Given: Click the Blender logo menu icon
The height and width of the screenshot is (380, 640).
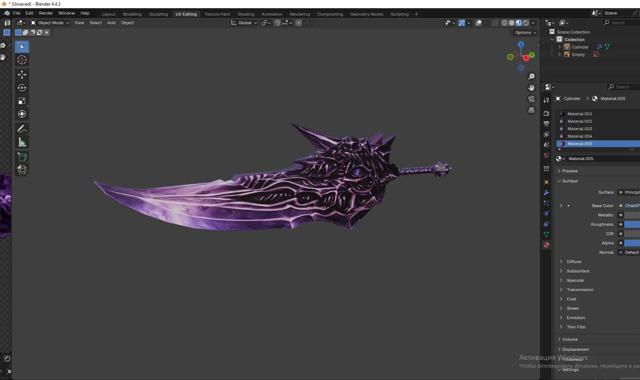Looking at the screenshot, I should point(7,13).
